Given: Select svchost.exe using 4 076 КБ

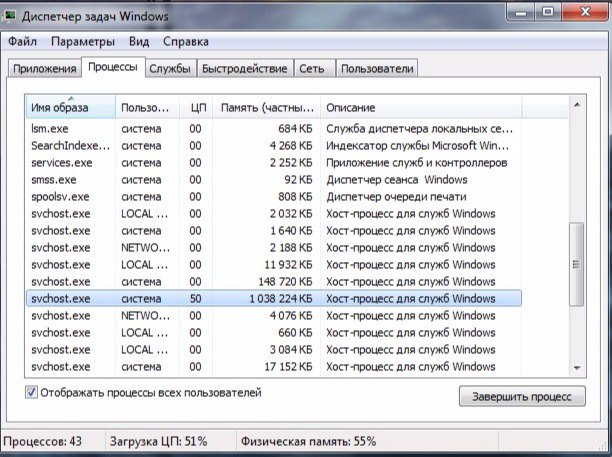Looking at the screenshot, I should point(273,315).
